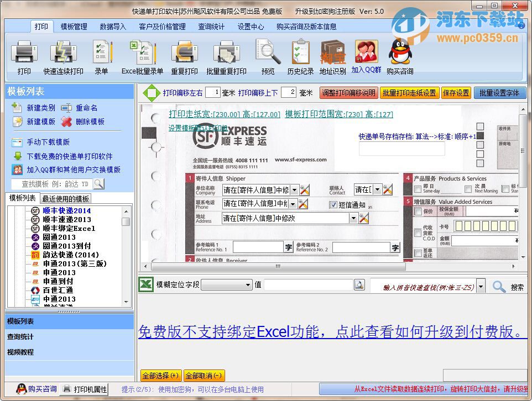Select template 百世汇通 in the tree
532x401 pixels.
pyautogui.click(x=58, y=290)
